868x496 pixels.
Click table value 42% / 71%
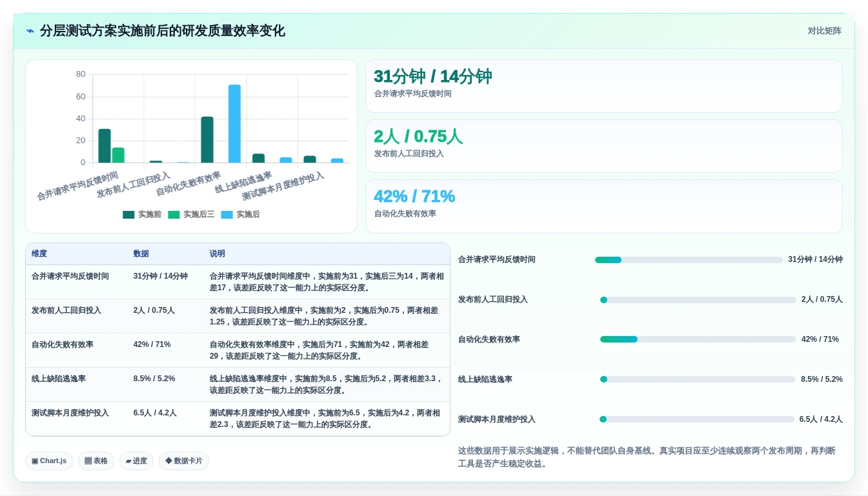click(x=152, y=344)
